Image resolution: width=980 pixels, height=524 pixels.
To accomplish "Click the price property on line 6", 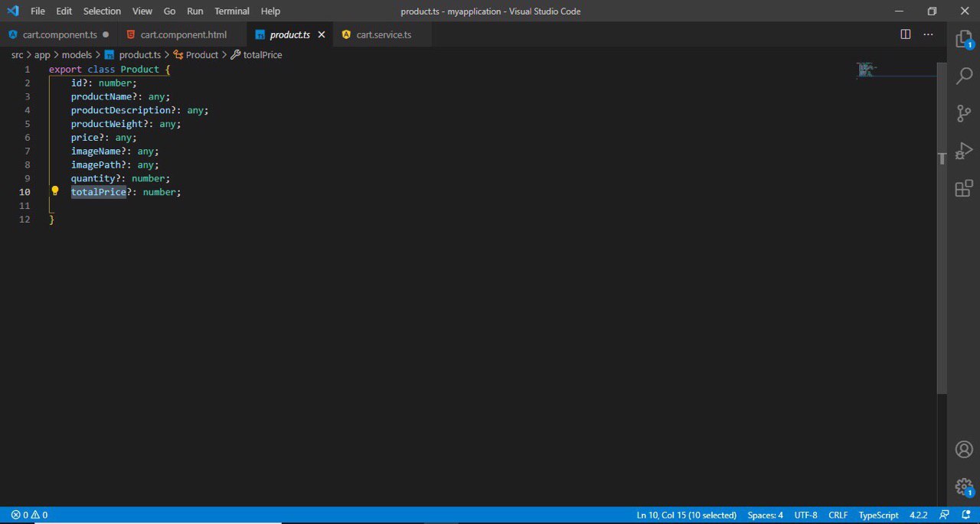I will tap(85, 138).
